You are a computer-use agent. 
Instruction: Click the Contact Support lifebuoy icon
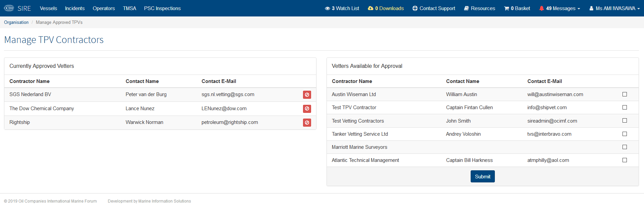pyautogui.click(x=415, y=8)
